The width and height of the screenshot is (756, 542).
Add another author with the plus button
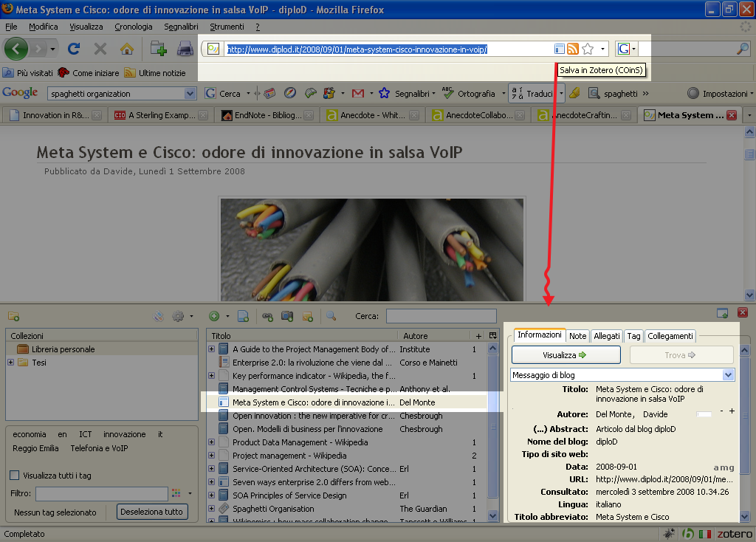(x=732, y=411)
